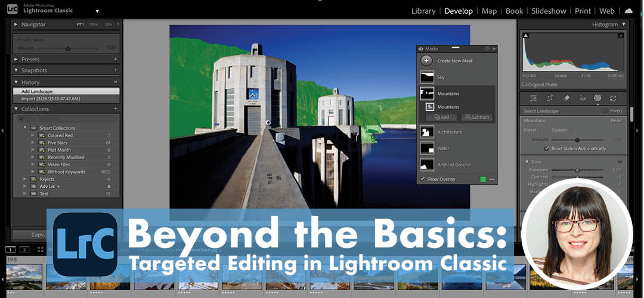This screenshot has width=644, height=298.
Task: Expand the Presets panel
Action: pos(17,60)
